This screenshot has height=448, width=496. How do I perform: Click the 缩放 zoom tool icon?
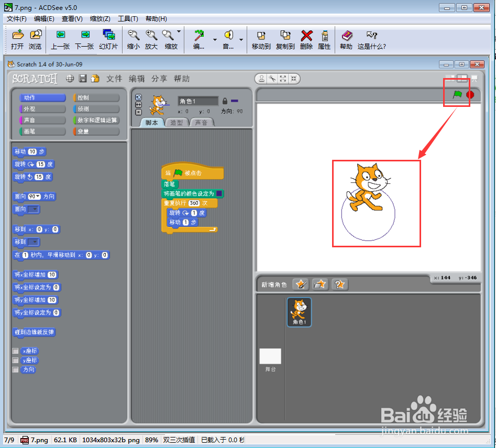coord(170,39)
